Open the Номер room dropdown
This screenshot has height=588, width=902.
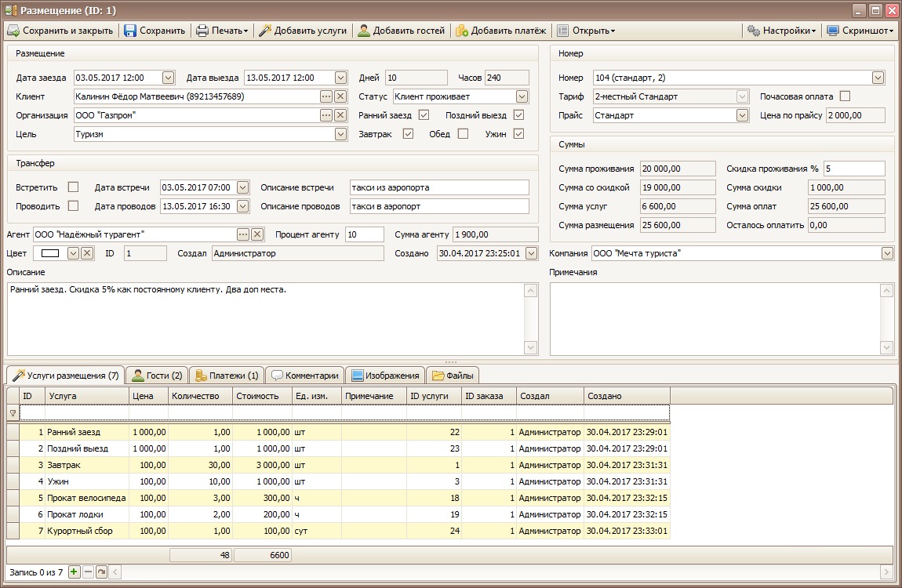pos(878,78)
